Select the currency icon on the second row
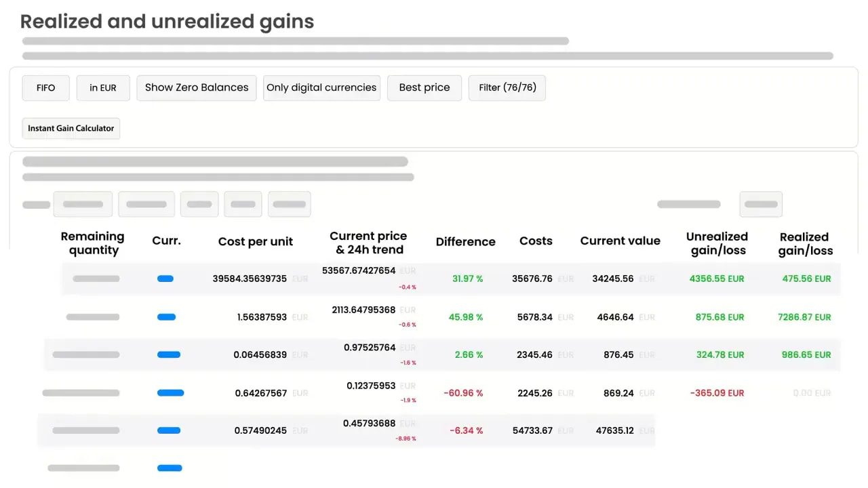 coord(165,316)
